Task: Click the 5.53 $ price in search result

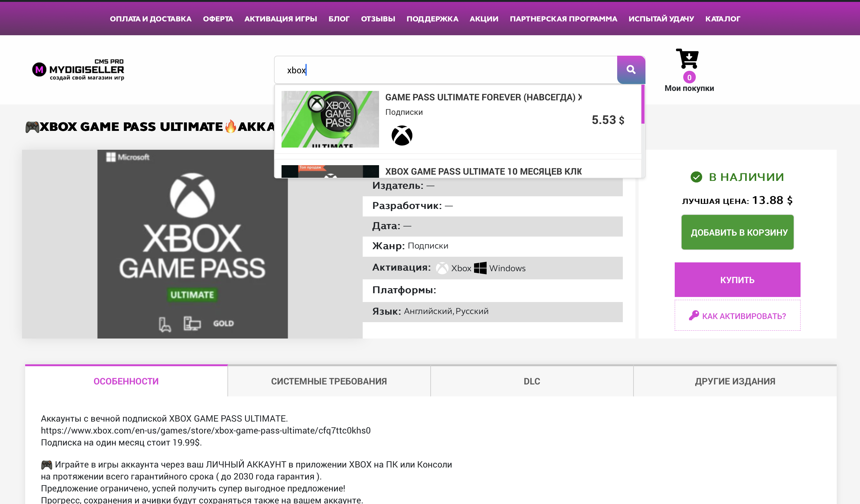Action: (x=608, y=120)
